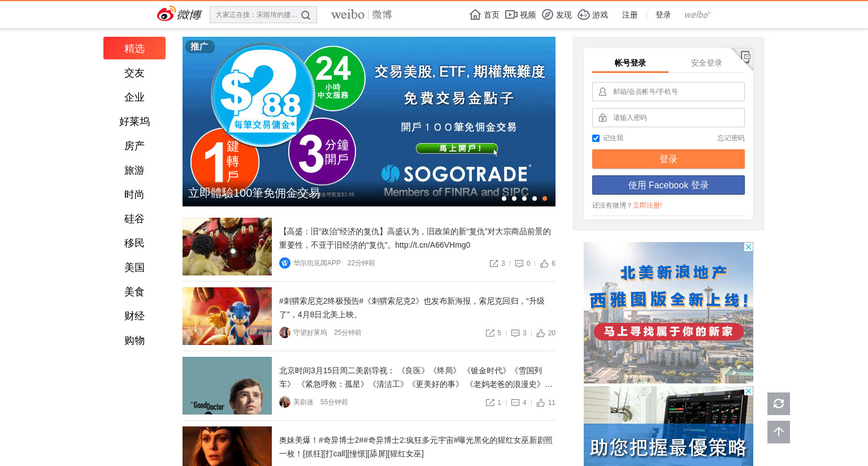
Task: Click repost icon on 美剧导视 post
Action: tap(490, 403)
